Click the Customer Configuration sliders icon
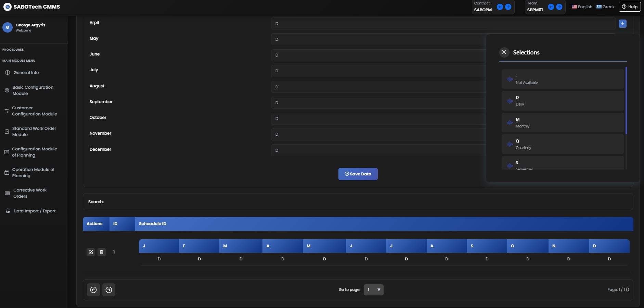Image resolution: width=644 pixels, height=308 pixels. tap(7, 111)
